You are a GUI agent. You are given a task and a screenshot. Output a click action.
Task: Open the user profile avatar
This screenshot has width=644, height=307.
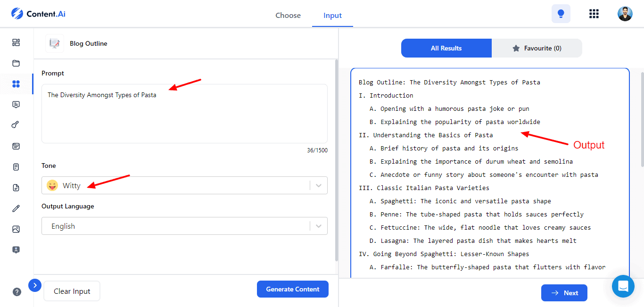click(x=625, y=14)
